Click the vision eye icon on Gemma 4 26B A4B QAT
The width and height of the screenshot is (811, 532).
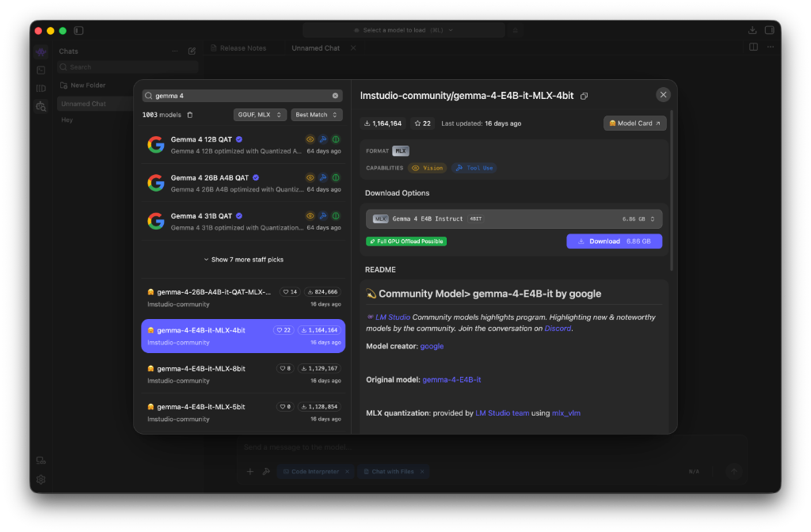pos(310,178)
